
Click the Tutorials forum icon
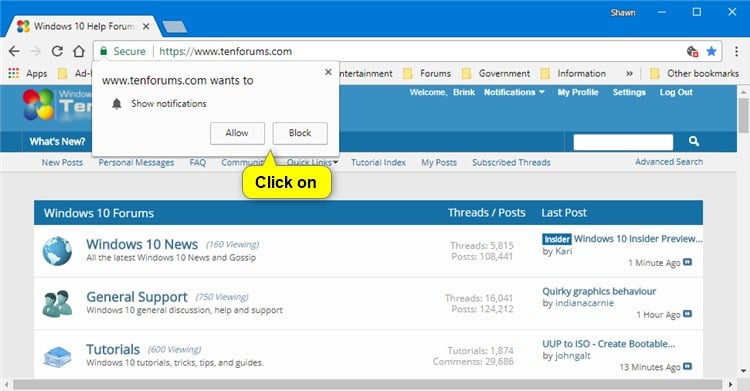[x=57, y=357]
